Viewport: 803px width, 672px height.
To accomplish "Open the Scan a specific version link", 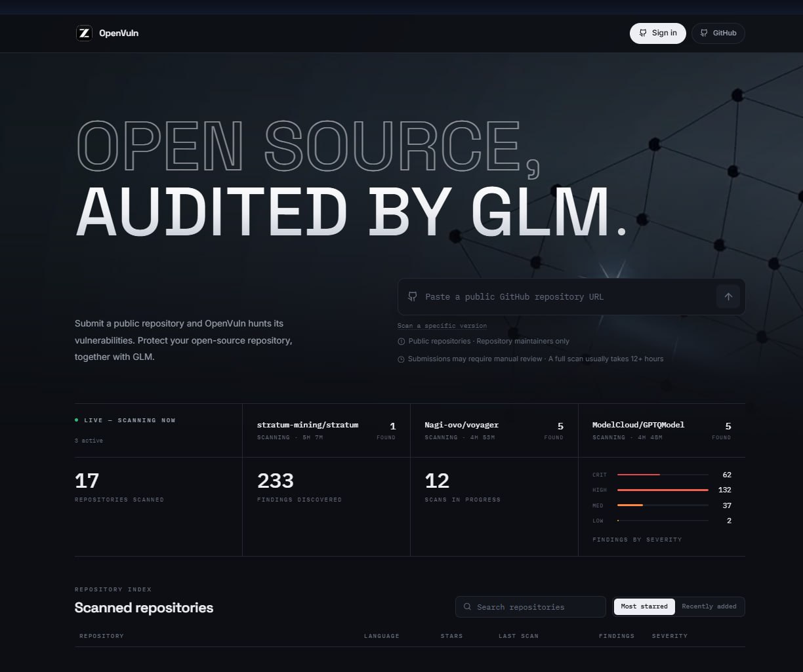I will pos(442,325).
